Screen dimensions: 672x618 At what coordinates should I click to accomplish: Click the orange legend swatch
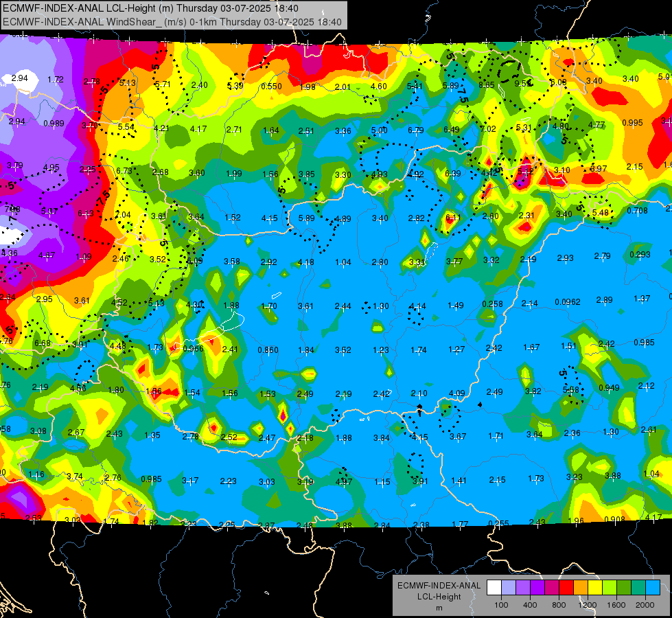(x=580, y=588)
